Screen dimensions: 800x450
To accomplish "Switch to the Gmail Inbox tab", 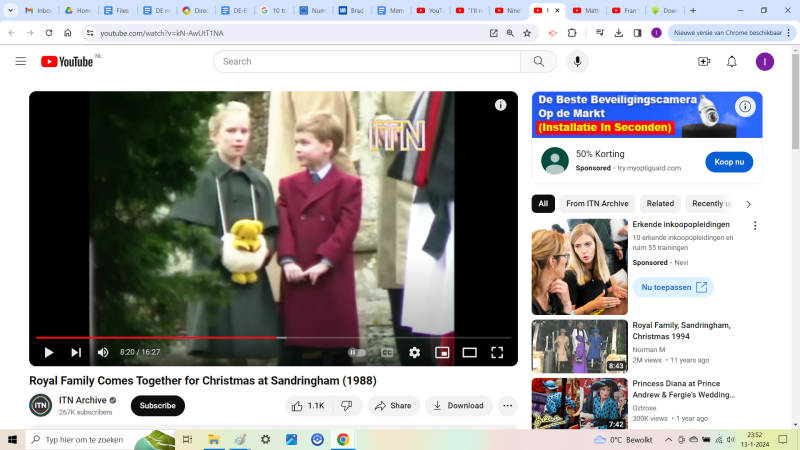I will 39,10.
